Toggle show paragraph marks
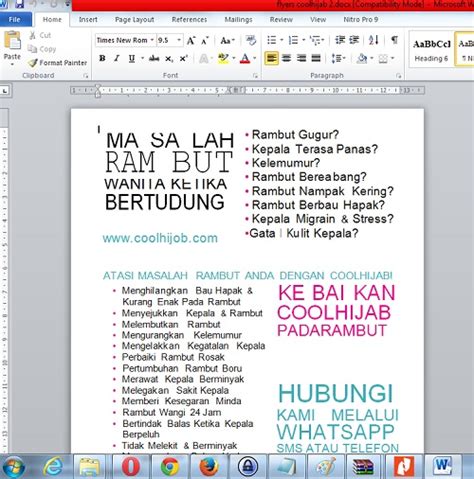Screen dimensions: 474x479 pos(394,40)
